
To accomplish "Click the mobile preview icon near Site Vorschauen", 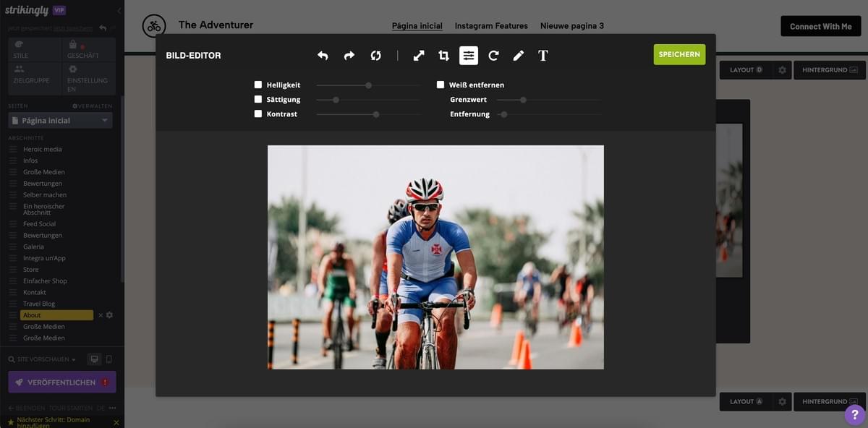I will [x=109, y=359].
